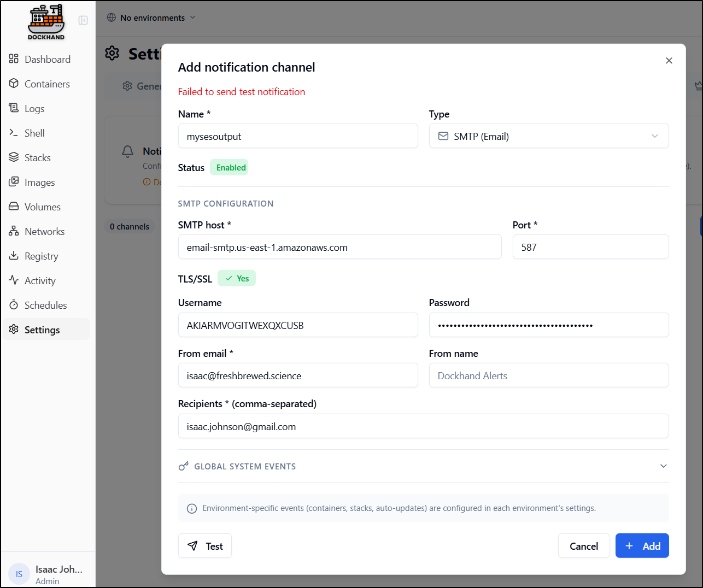The image size is (703, 588).
Task: Go to Volumes via its disk icon
Action: 14,207
